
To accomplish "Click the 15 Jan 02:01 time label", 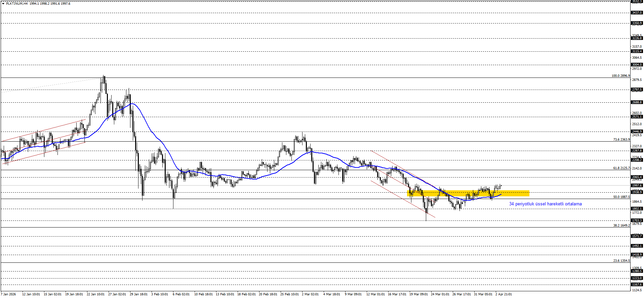I will 52,294.
